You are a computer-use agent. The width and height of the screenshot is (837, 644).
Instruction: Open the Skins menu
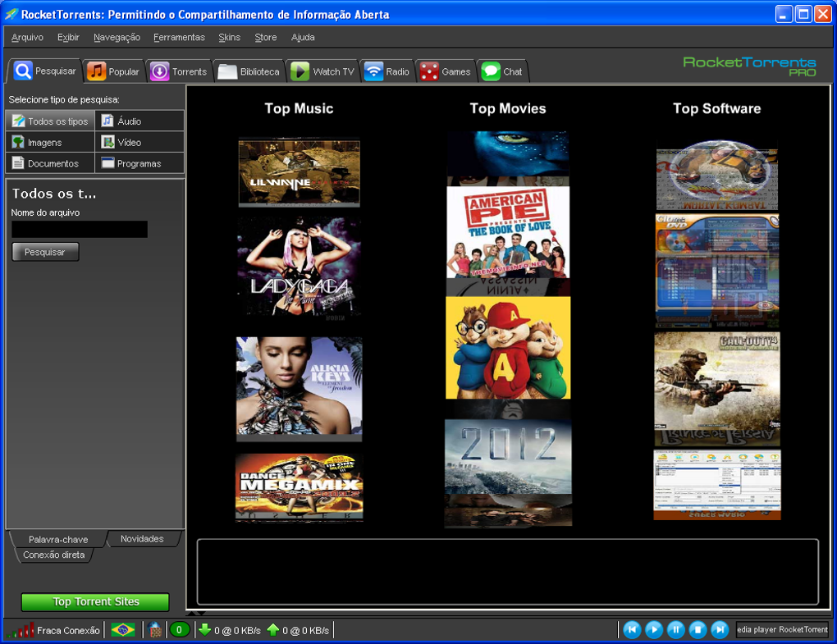(230, 38)
